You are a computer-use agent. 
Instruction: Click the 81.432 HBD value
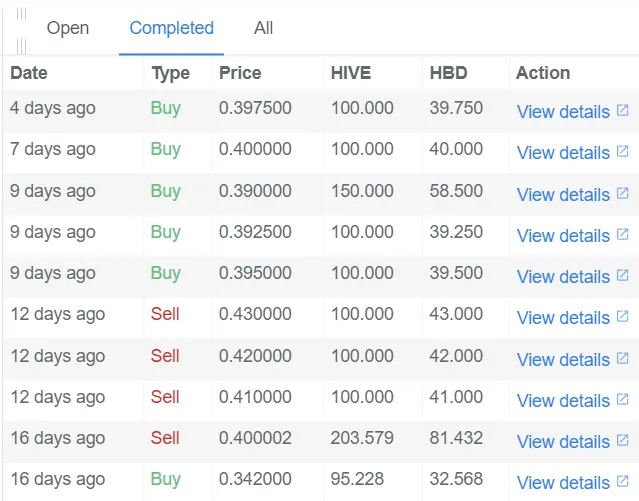coord(456,438)
